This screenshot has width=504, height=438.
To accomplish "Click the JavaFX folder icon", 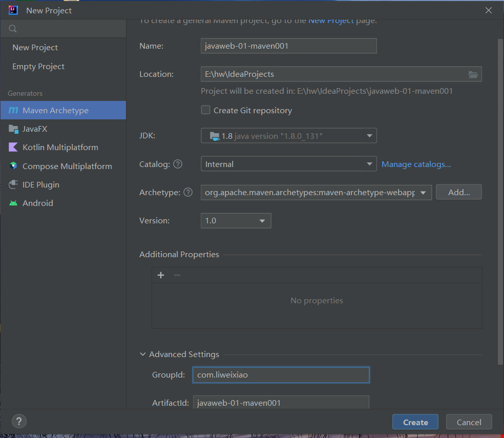I will 13,129.
